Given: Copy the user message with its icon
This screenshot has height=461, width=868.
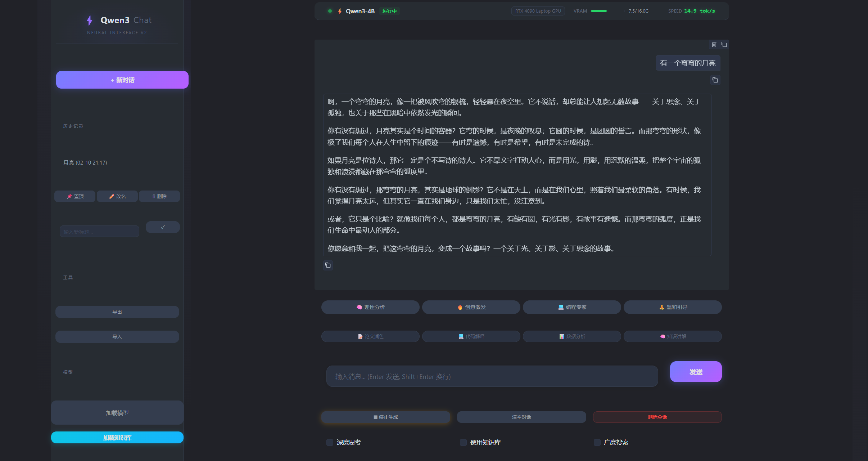Looking at the screenshot, I should (715, 80).
